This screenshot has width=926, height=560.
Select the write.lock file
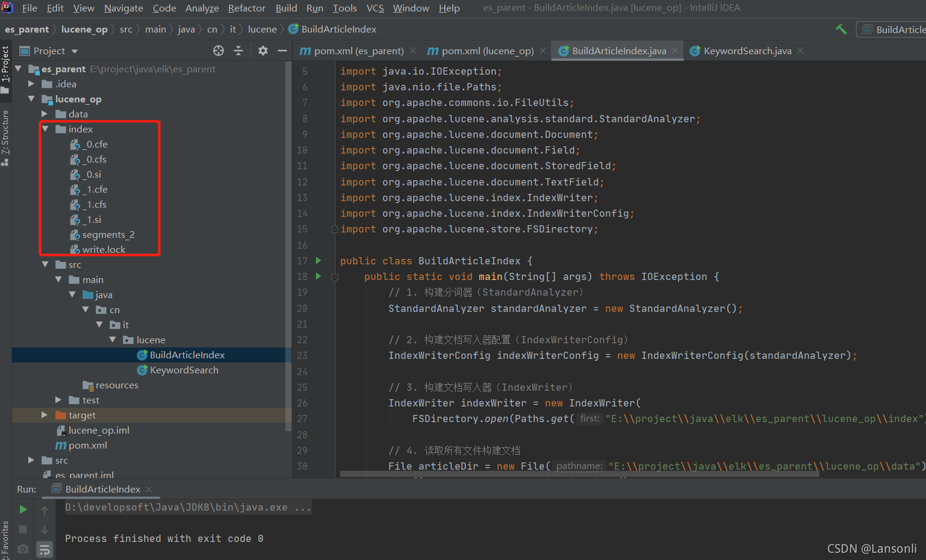point(98,249)
